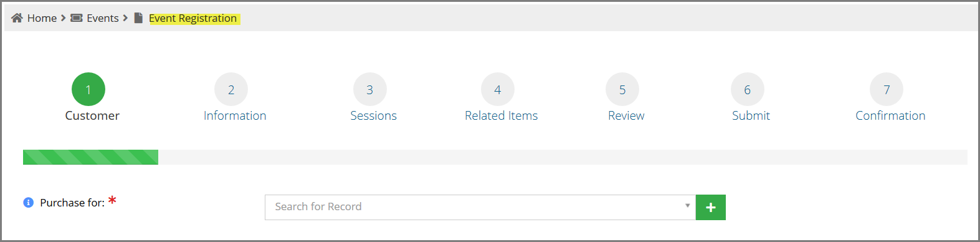Open the Related Items step
The image size is (980, 242).
tap(501, 115)
